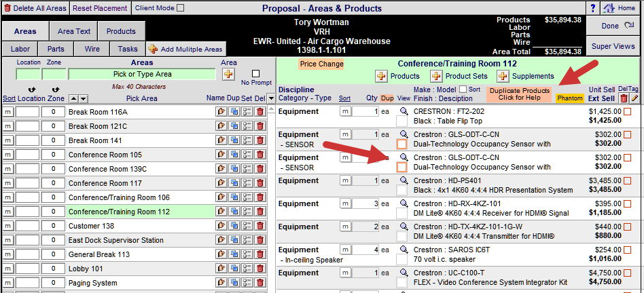
Task: Delete Conference/Training Room 106 trash icon
Action: pyautogui.click(x=260, y=197)
